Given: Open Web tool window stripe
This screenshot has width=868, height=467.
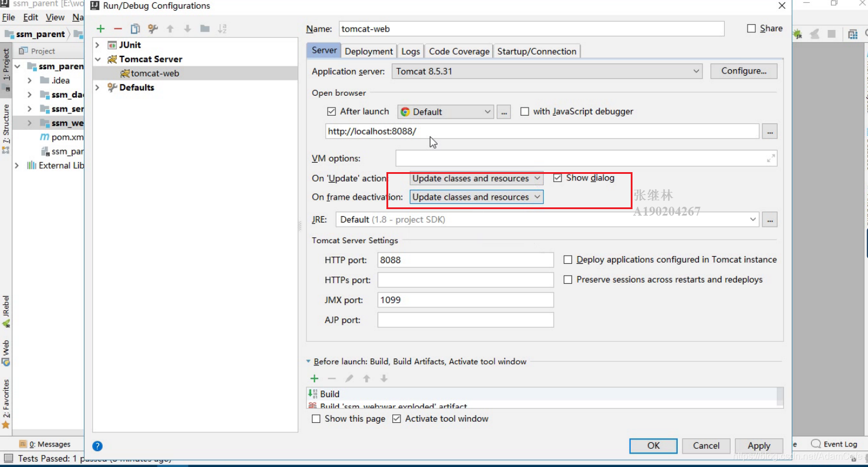Looking at the screenshot, I should [6, 353].
